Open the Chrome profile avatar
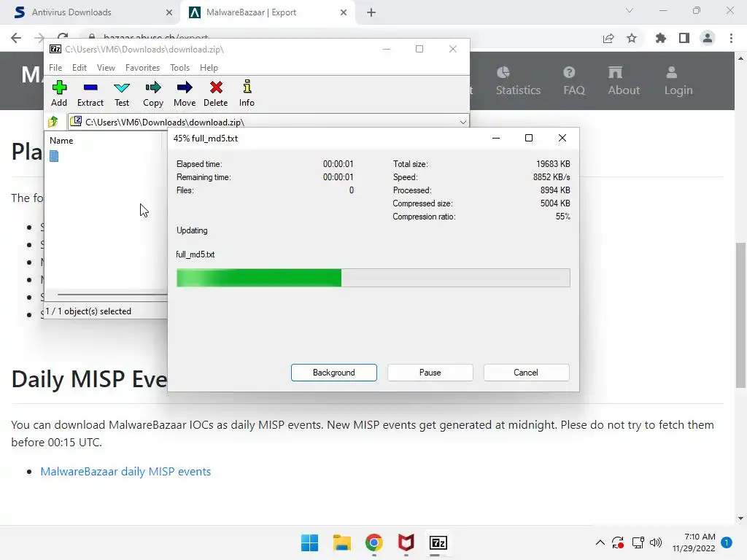Viewport: 747px width, 560px height. coord(708,38)
